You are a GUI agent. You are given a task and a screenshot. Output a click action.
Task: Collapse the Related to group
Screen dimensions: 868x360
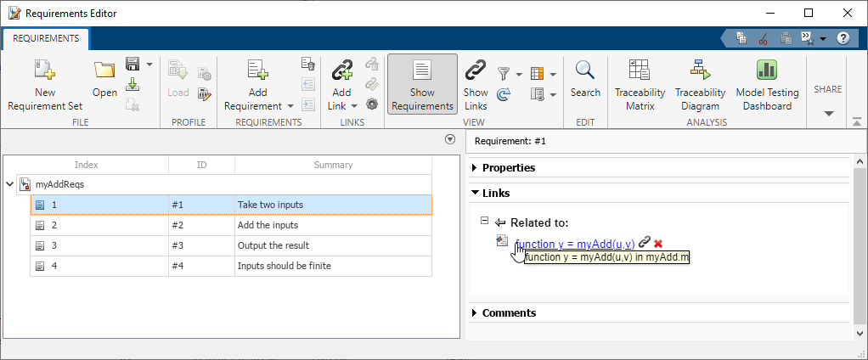click(484, 221)
